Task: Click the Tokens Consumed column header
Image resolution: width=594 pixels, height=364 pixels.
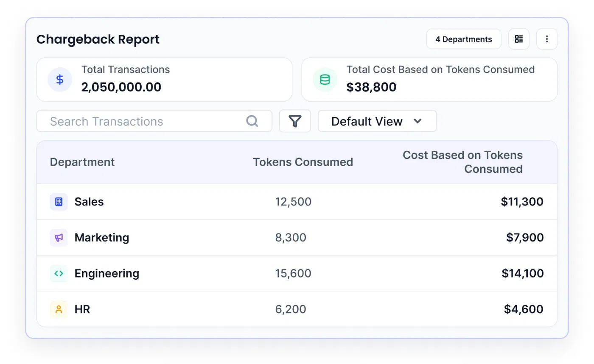Action: pos(303,162)
